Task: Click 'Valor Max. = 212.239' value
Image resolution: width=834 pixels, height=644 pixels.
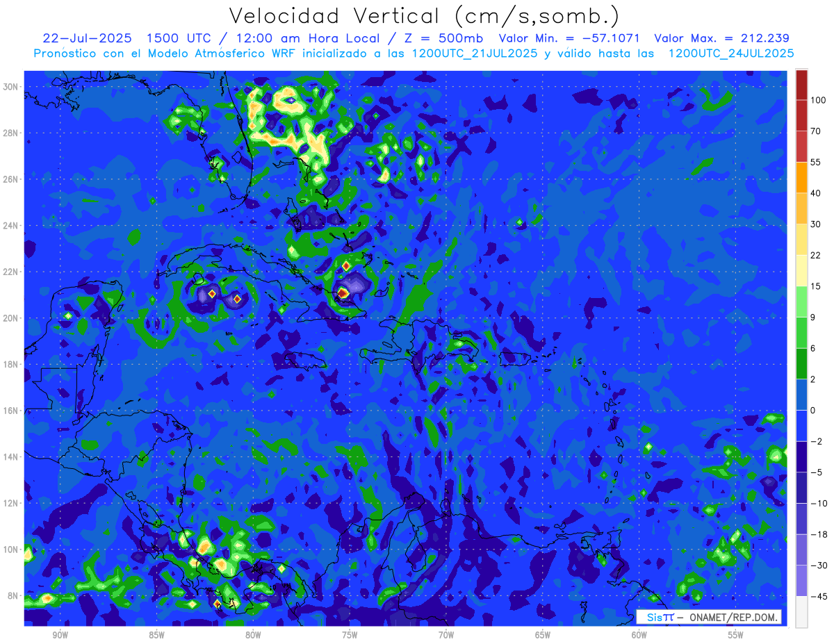Action: click(722, 38)
